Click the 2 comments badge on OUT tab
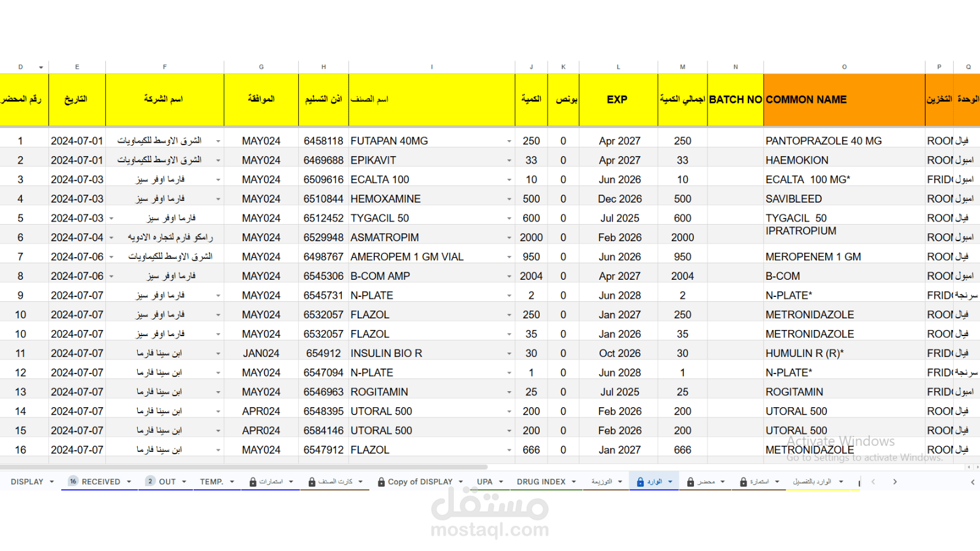 tap(150, 481)
